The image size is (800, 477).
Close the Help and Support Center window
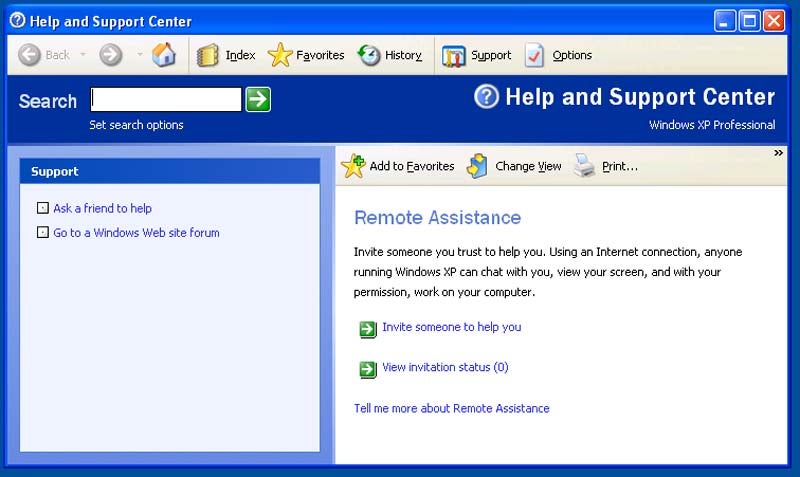click(x=773, y=21)
